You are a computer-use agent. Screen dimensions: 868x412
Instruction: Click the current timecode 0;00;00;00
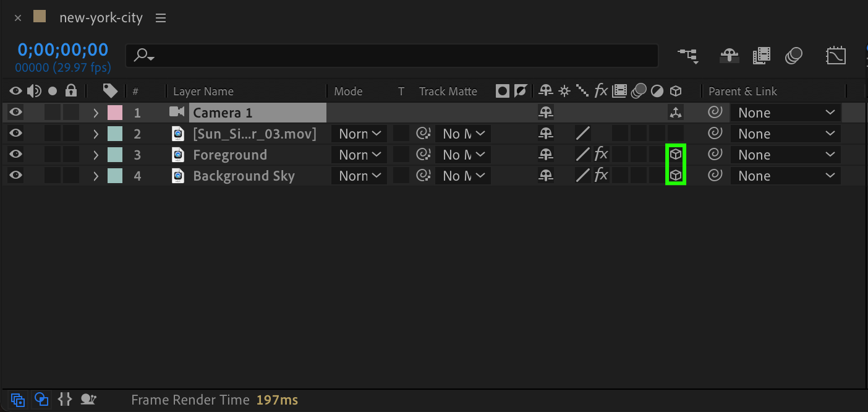pyautogui.click(x=62, y=49)
